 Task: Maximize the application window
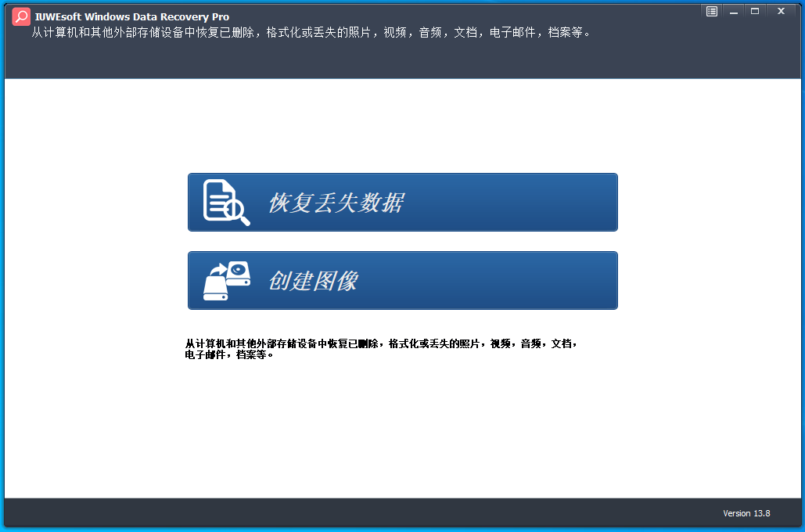(755, 11)
